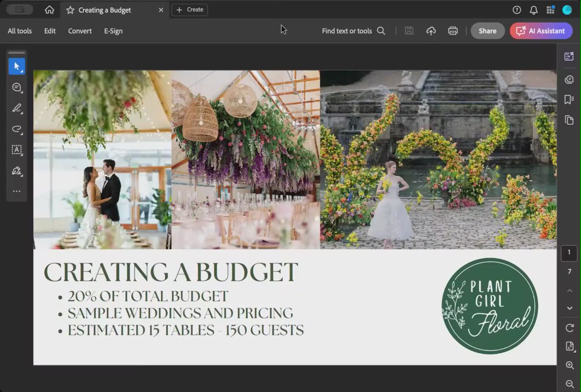Click the SAMPLE WEDDINGS AND PRICING bullet
Viewport: 581px width, 392px height.
180,314
